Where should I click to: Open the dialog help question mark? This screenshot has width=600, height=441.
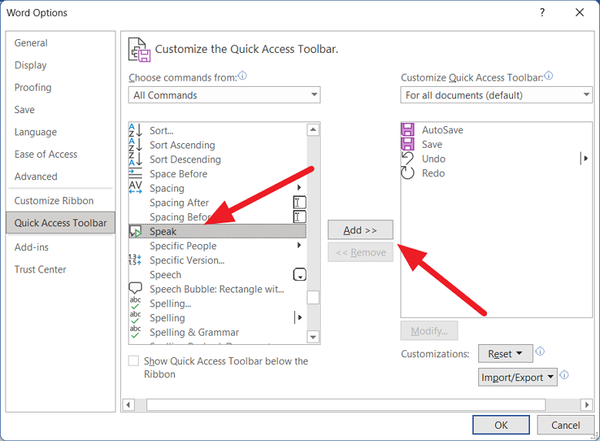542,13
